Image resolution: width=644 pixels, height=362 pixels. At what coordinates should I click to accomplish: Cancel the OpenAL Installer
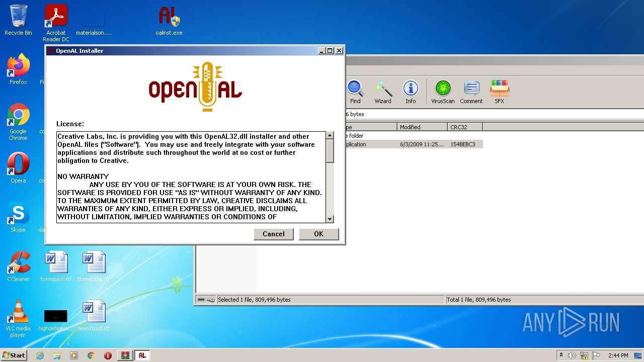coord(274,234)
